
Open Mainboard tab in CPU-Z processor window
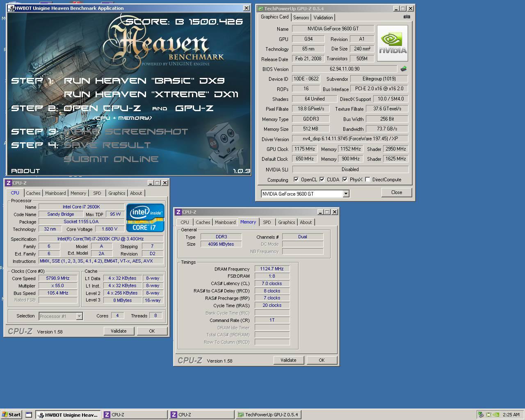55,193
